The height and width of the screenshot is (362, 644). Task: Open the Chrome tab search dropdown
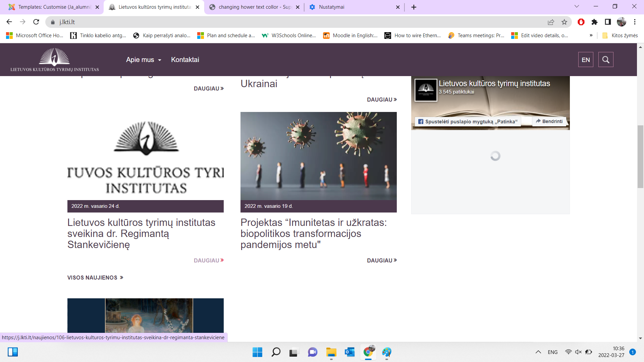tap(577, 6)
